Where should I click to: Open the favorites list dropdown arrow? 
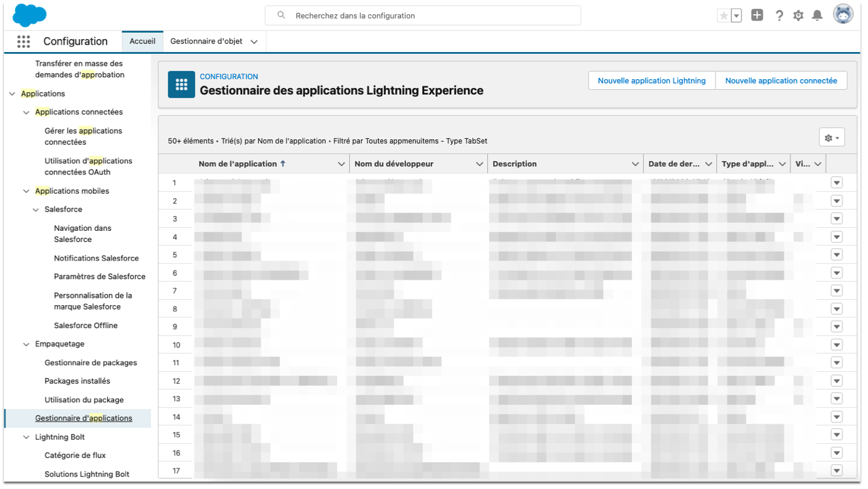click(x=736, y=15)
